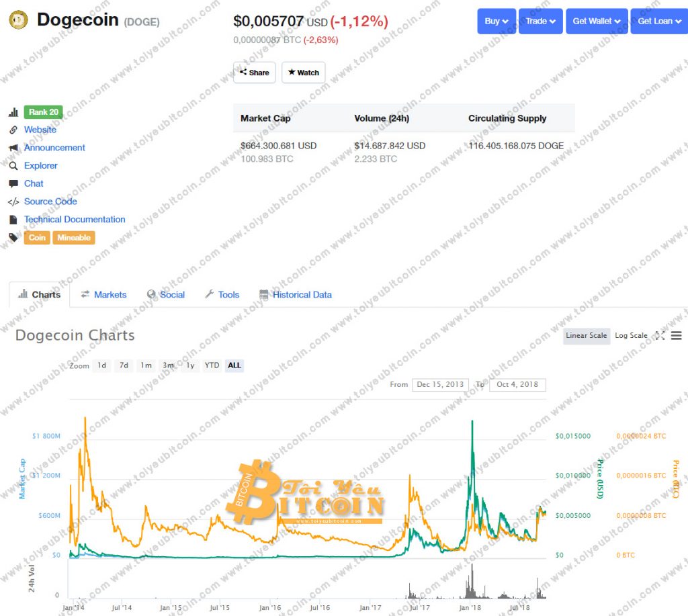Open the Source Code link
This screenshot has height=616, width=688.
50,202
